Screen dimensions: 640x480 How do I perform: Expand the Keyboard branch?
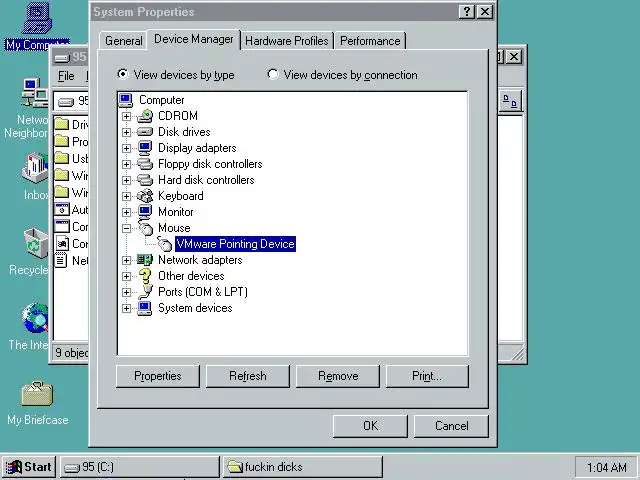point(126,196)
